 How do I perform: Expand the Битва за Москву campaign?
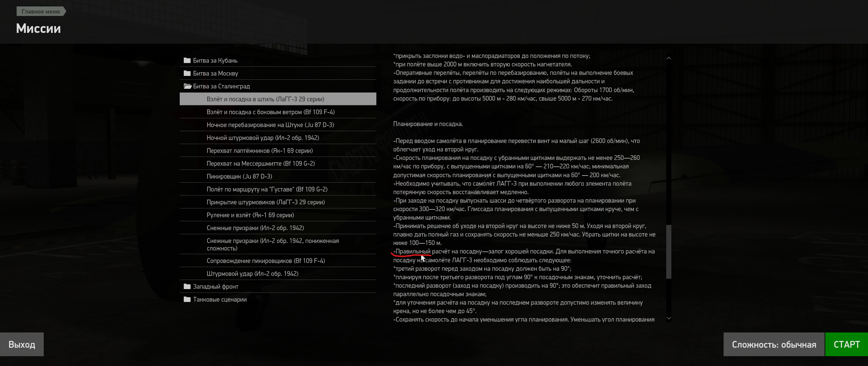point(278,73)
